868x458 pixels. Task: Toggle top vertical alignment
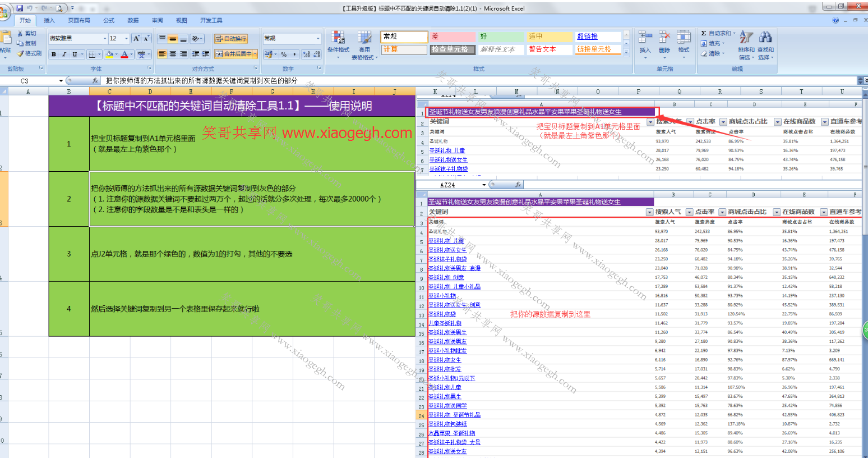[x=162, y=39]
